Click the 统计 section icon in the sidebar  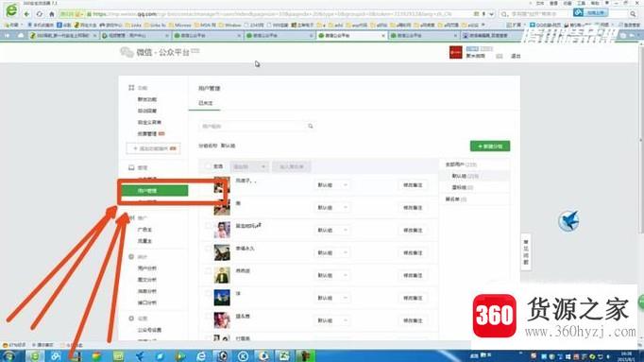tap(131, 257)
